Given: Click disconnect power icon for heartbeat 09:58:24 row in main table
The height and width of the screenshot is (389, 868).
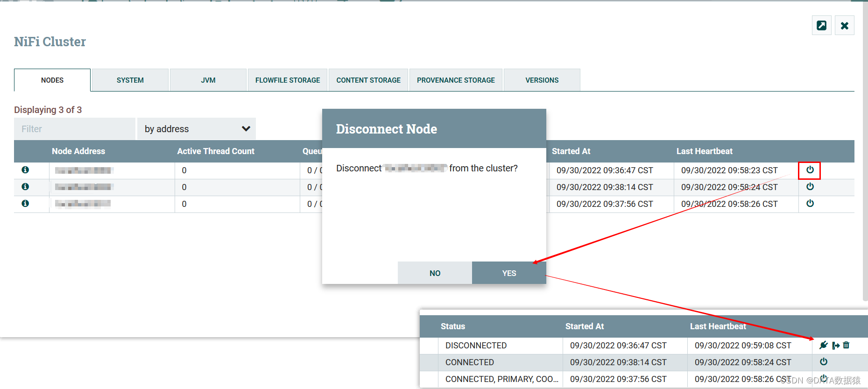Looking at the screenshot, I should pos(810,187).
